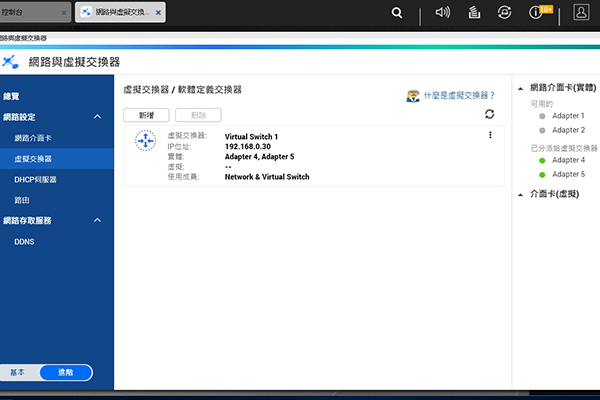
Task: Click the 虛擬交換器 / 軟體定義交換器 heading
Action: [x=183, y=90]
